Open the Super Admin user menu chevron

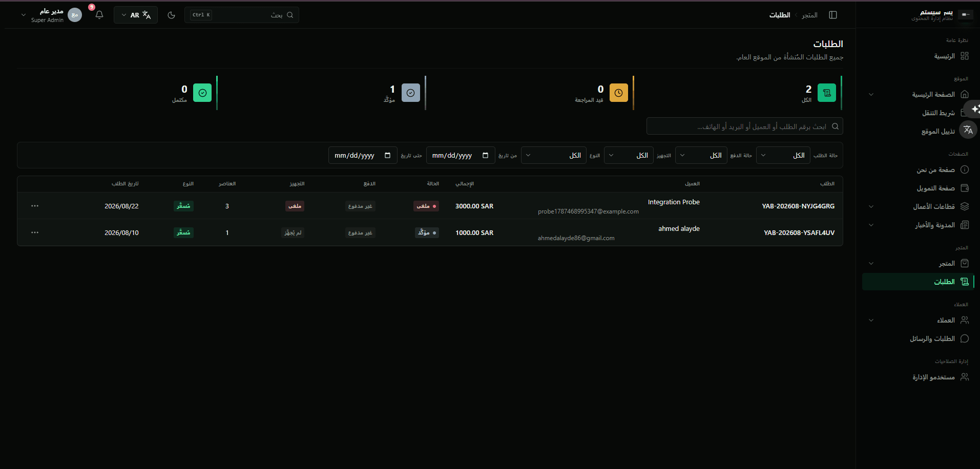[x=24, y=15]
